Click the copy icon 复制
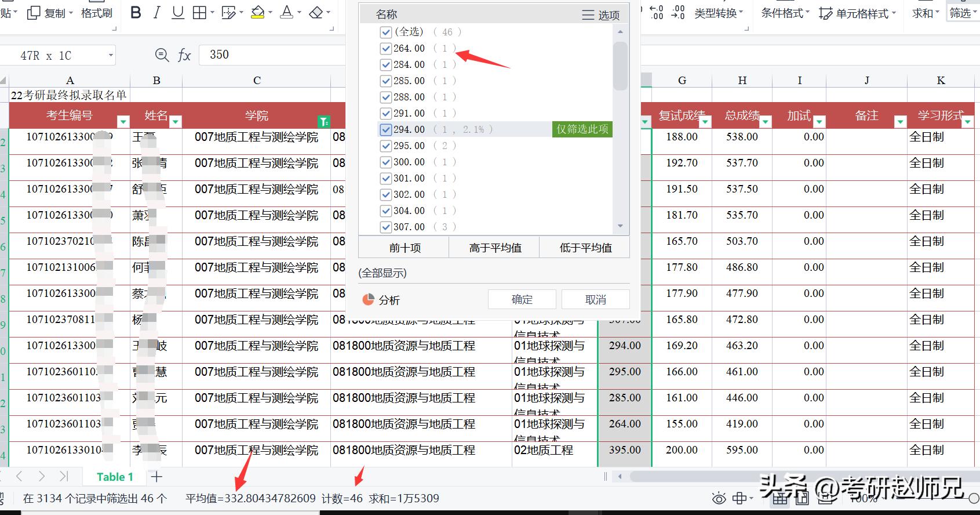Image resolution: width=980 pixels, height=515 pixels. pyautogui.click(x=47, y=13)
